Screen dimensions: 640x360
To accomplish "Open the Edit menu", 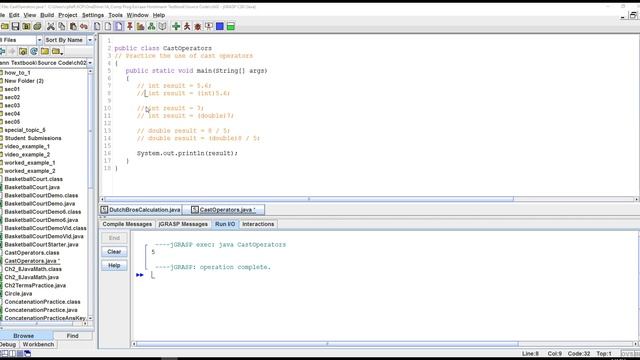I will pos(14,15).
